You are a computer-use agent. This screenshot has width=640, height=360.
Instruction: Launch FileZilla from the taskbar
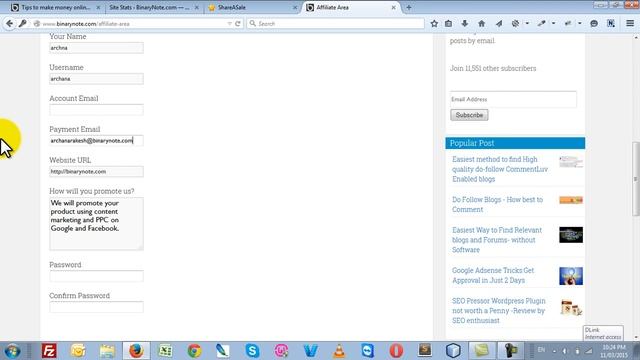pyautogui.click(x=49, y=351)
